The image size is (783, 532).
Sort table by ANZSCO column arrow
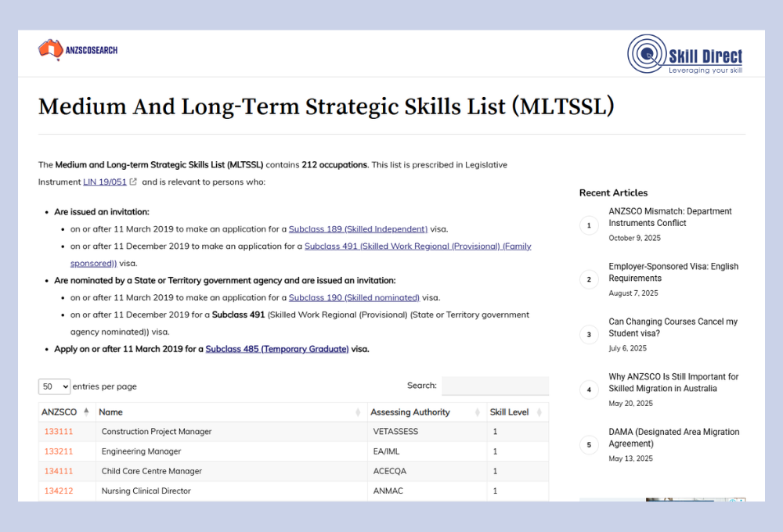[x=86, y=412]
